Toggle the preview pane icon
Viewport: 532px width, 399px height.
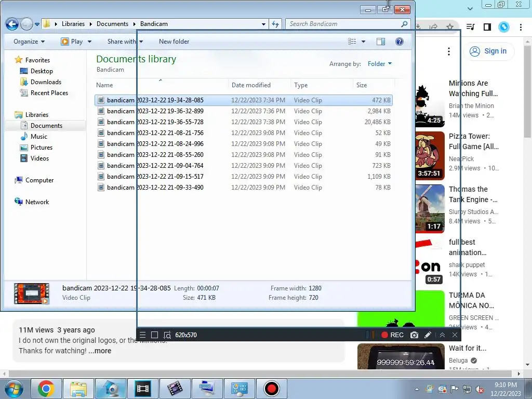point(381,42)
